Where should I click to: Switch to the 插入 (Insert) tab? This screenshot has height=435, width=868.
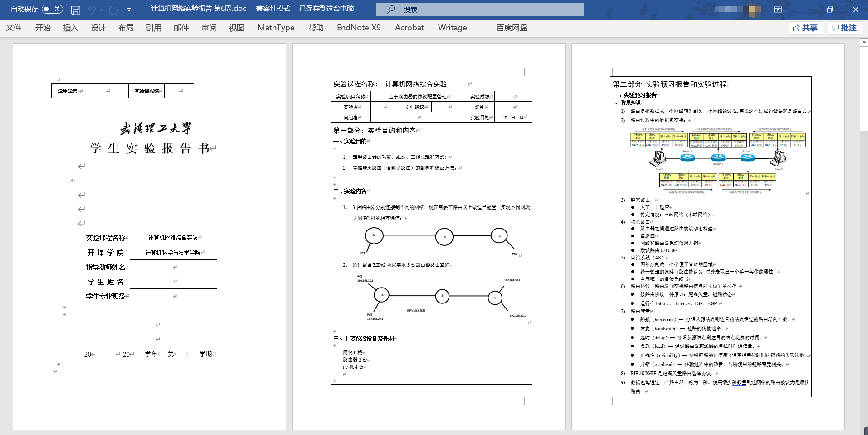click(x=70, y=28)
